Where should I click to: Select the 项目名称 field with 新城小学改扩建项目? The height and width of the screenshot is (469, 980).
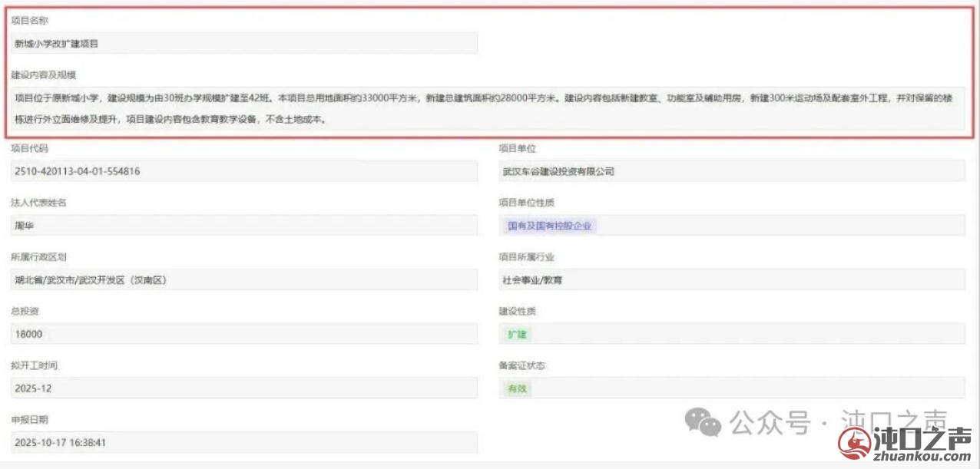pyautogui.click(x=244, y=44)
